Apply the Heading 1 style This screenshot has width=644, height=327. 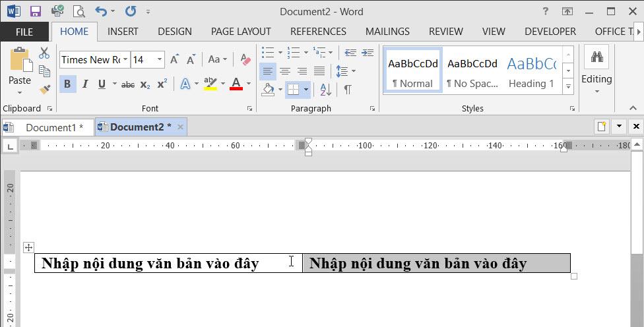click(x=532, y=71)
